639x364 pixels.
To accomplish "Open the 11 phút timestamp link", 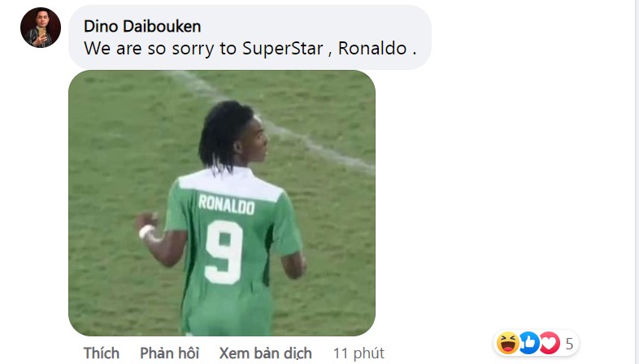I will tap(359, 353).
